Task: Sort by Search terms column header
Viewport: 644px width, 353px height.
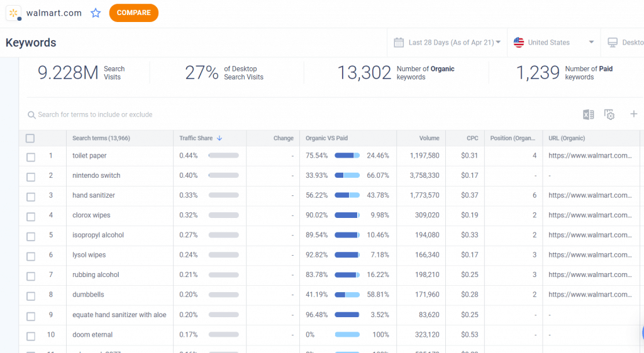Action: click(101, 138)
